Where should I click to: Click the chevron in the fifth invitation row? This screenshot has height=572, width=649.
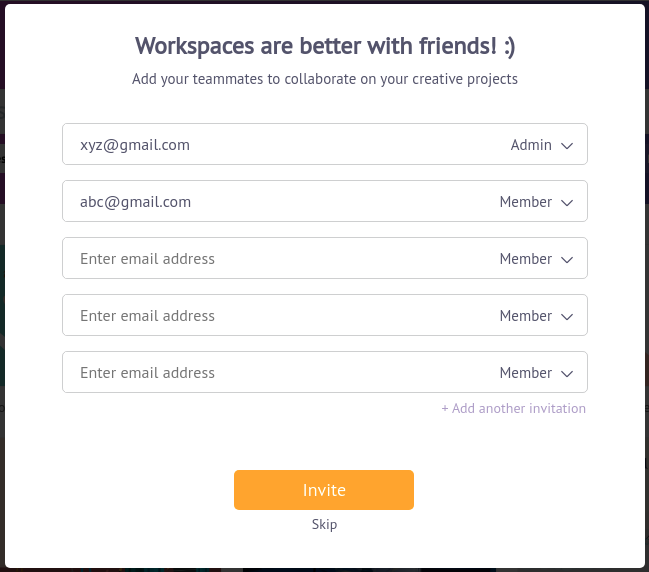[567, 374]
